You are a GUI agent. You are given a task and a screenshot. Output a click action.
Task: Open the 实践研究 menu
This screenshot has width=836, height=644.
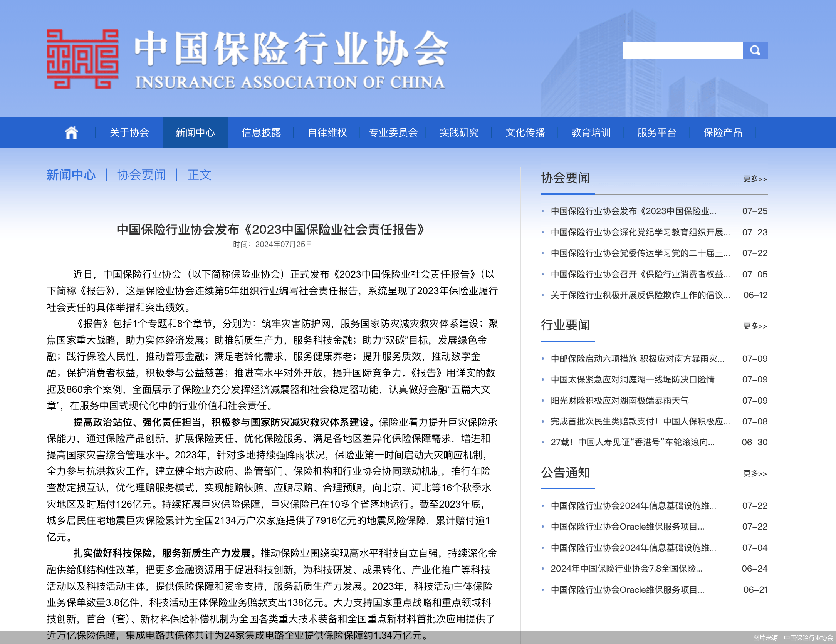coord(459,132)
